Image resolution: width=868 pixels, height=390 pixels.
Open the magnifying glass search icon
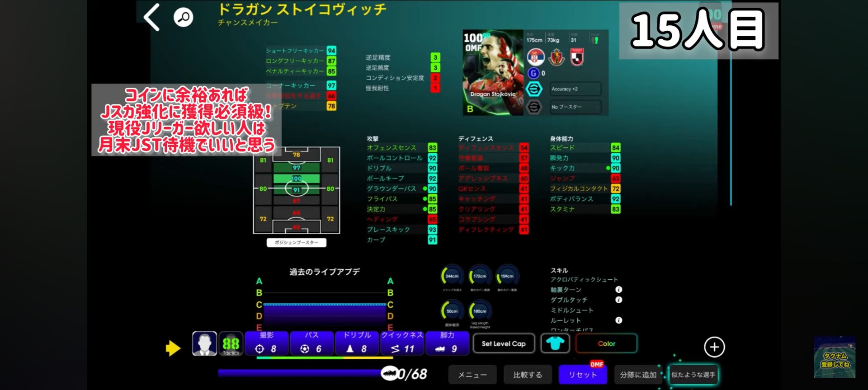[x=184, y=18]
